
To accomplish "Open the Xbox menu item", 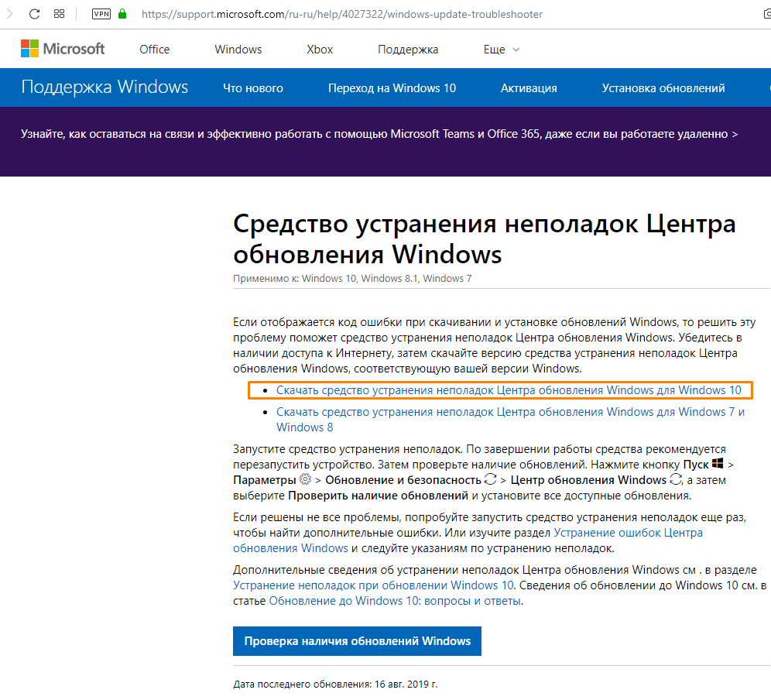I will click(320, 50).
